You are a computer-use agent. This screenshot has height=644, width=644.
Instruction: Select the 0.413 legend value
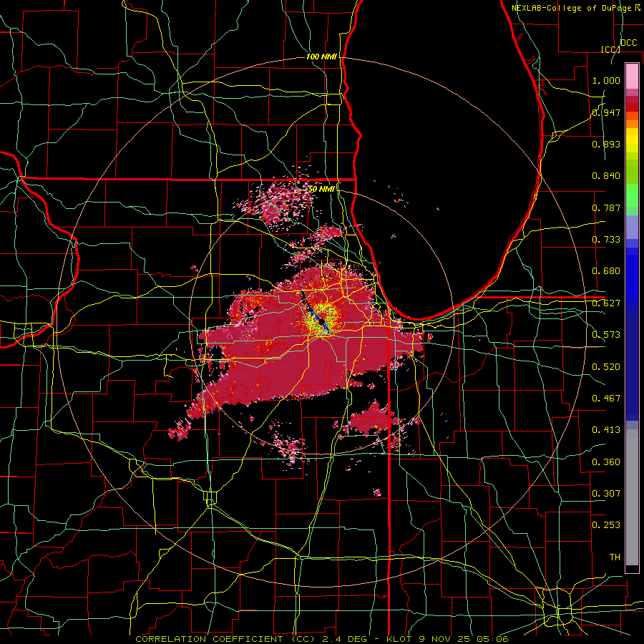point(606,430)
